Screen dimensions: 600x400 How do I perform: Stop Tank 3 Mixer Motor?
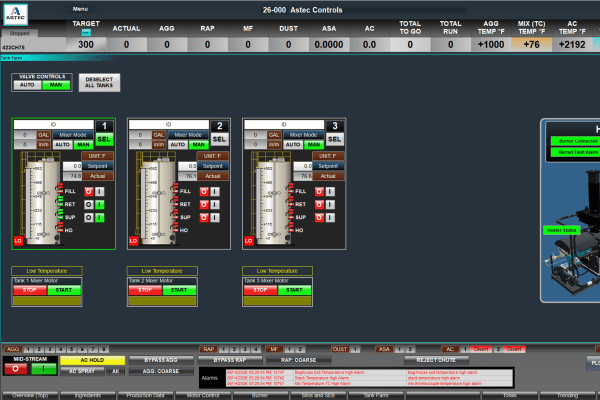point(260,290)
